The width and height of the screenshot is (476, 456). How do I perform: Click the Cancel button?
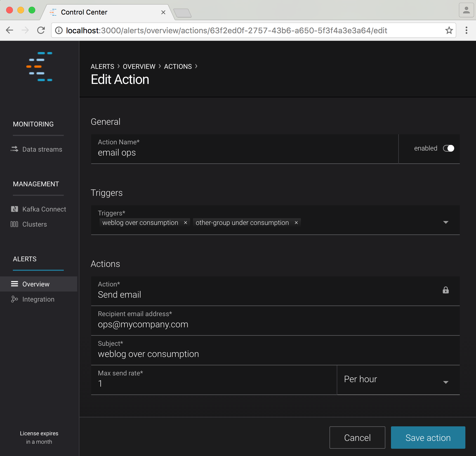357,438
